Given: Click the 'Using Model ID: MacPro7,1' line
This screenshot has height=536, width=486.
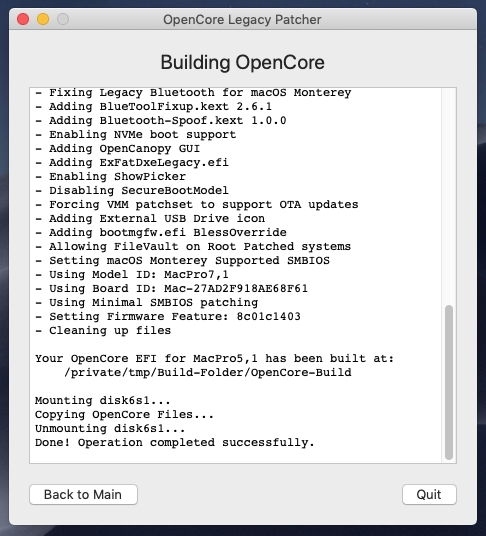Looking at the screenshot, I should (132, 274).
